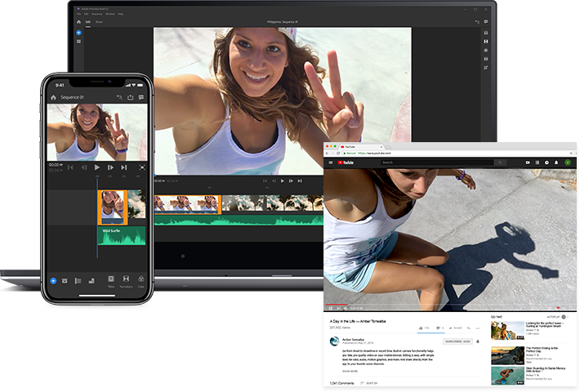Click the YouTube search magnifier button
This screenshot has width=580, height=392.
[x=500, y=163]
